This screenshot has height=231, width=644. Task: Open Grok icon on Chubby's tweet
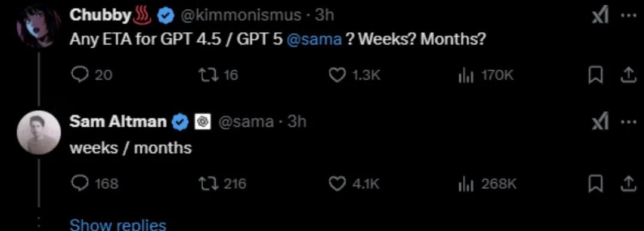click(599, 16)
